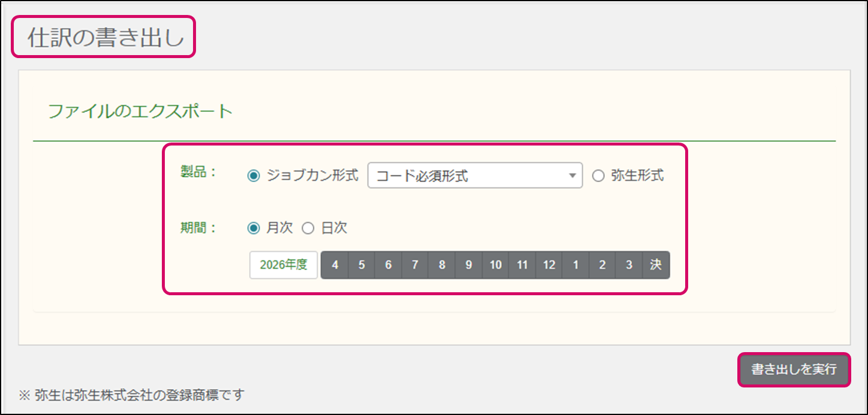
Task: Select month 9 in the period bar
Action: [x=469, y=265]
